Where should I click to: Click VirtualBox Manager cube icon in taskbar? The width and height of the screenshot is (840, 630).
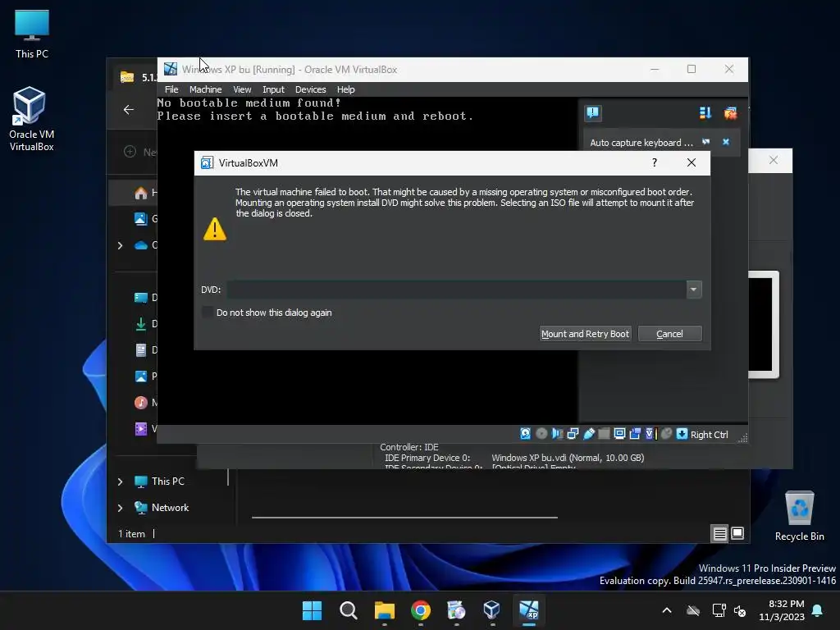pos(492,610)
